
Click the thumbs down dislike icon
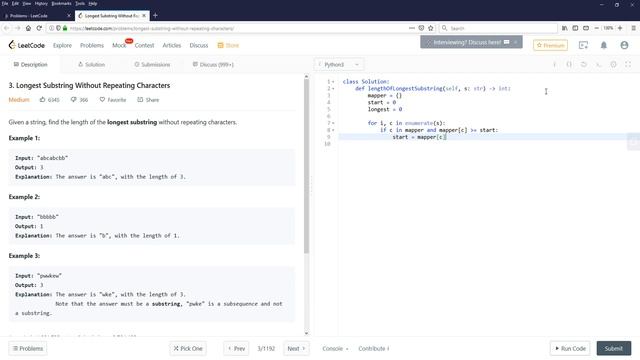point(73,99)
